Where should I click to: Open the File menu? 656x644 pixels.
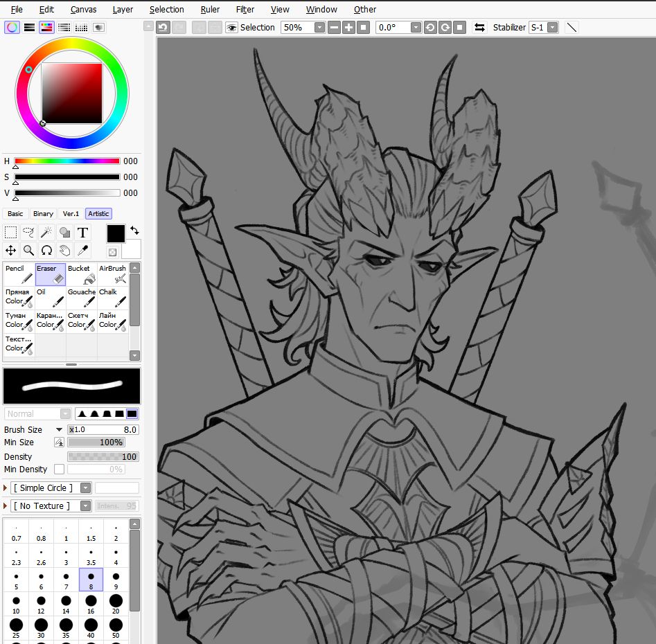pyautogui.click(x=17, y=9)
